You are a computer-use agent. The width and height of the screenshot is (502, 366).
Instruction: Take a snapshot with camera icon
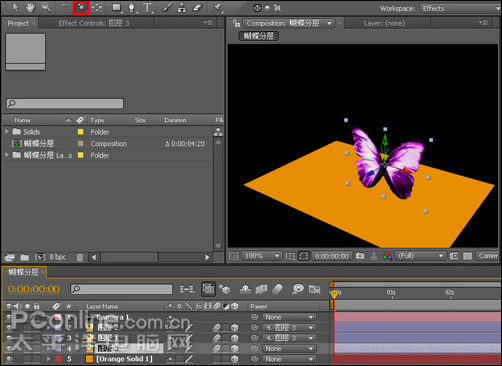[360, 256]
